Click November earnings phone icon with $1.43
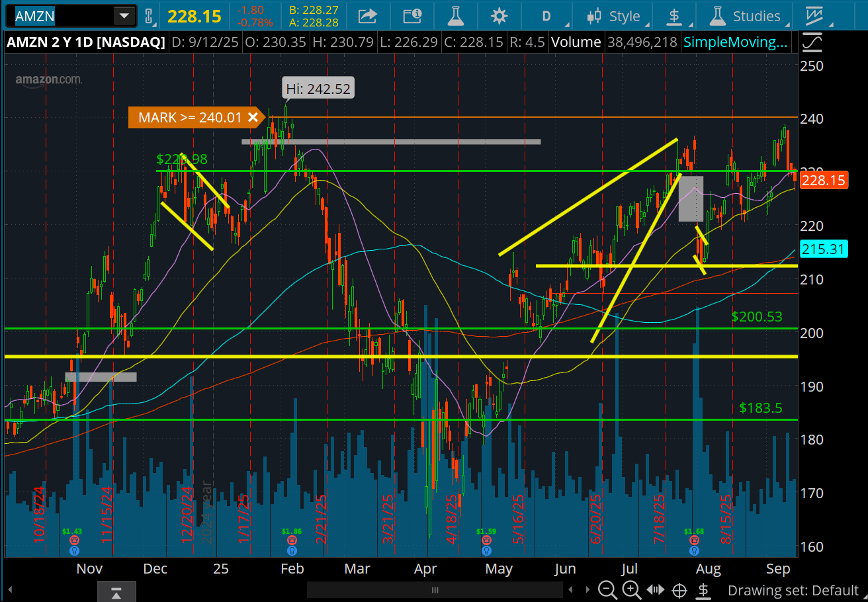Viewport: 868px width, 602px height. click(74, 540)
